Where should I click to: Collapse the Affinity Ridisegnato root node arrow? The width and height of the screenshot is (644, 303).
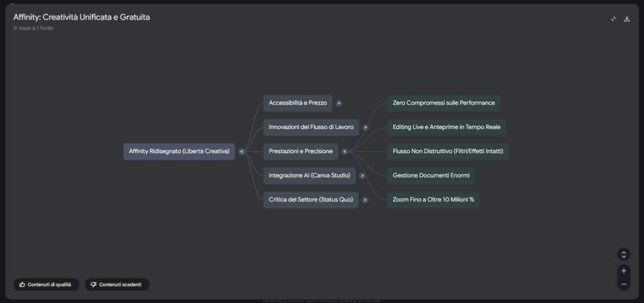[241, 151]
